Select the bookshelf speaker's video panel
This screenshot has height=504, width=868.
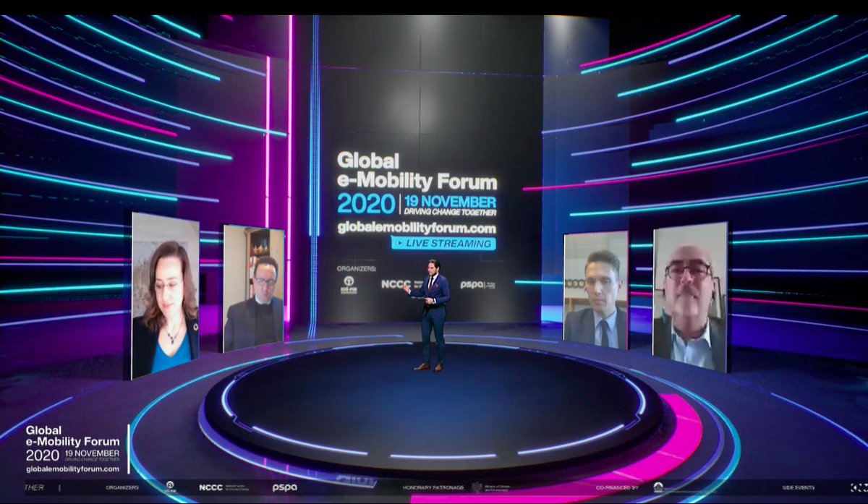pos(253,288)
